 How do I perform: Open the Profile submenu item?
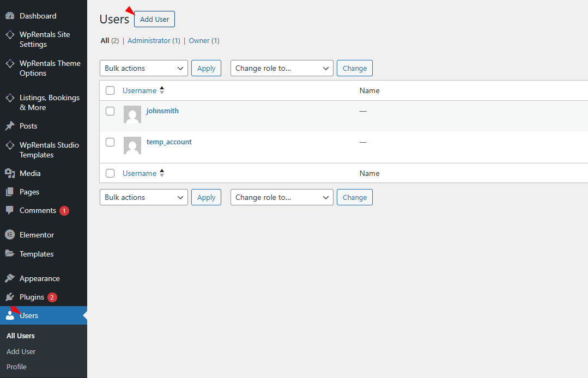click(x=16, y=367)
